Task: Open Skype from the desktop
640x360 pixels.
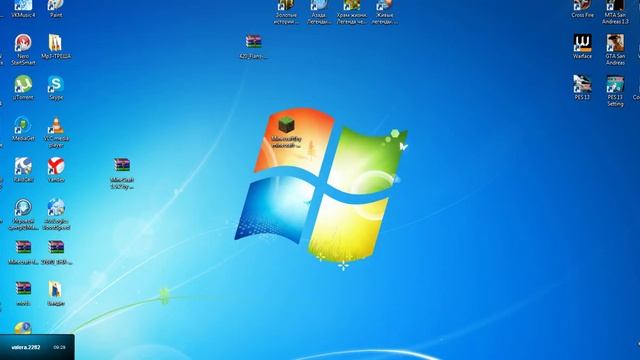Action: [56, 87]
